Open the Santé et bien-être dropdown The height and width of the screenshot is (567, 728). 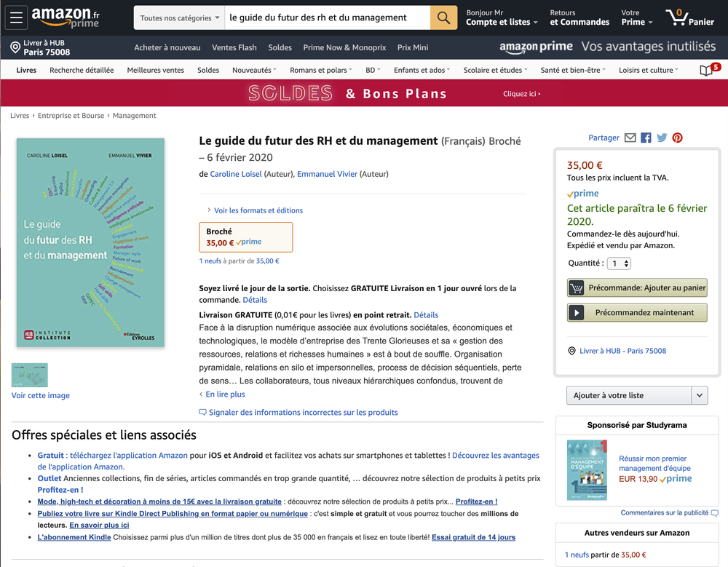point(573,70)
